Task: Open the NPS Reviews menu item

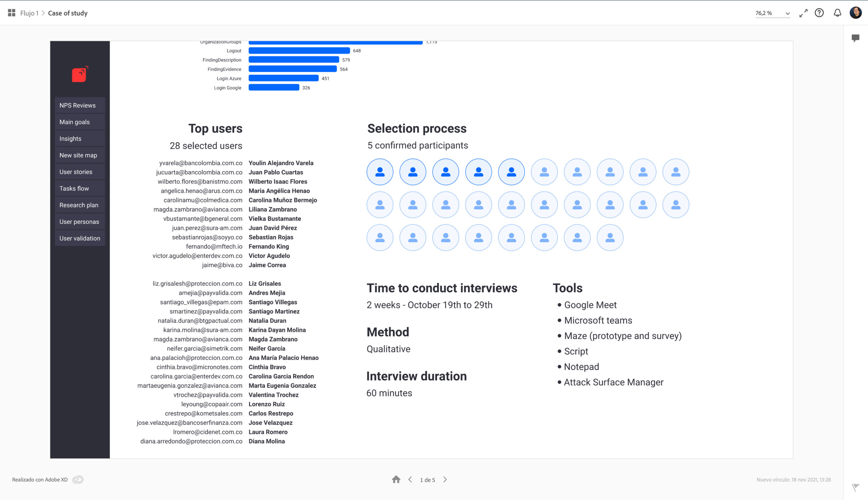Action: [x=80, y=105]
